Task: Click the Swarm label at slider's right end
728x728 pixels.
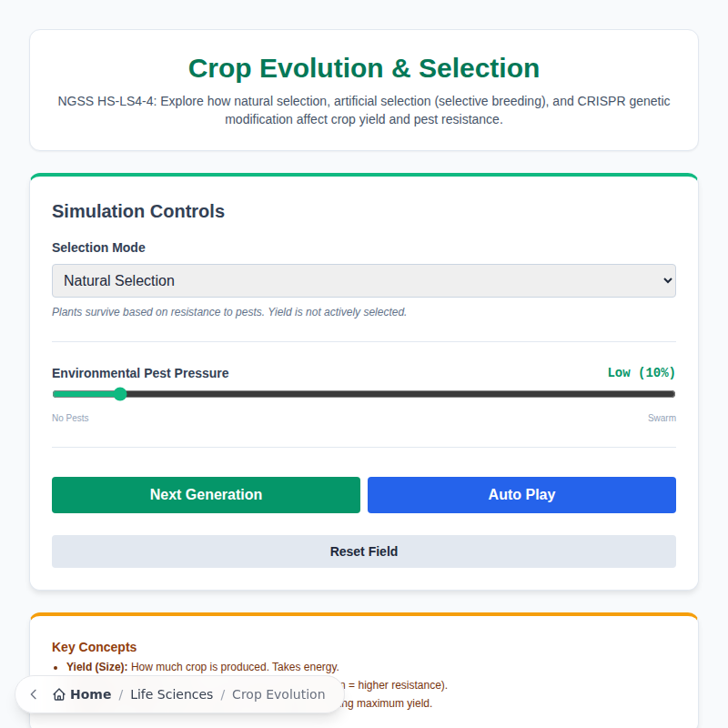Action: [662, 418]
